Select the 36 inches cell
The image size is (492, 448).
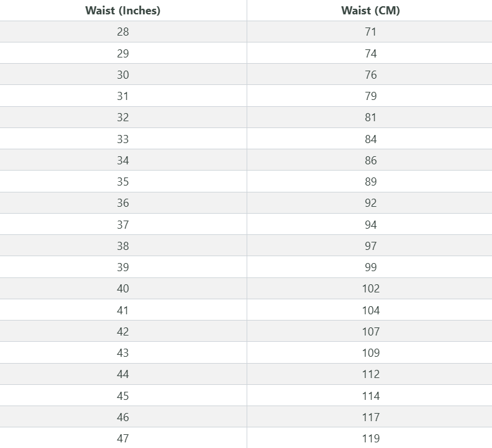click(123, 203)
